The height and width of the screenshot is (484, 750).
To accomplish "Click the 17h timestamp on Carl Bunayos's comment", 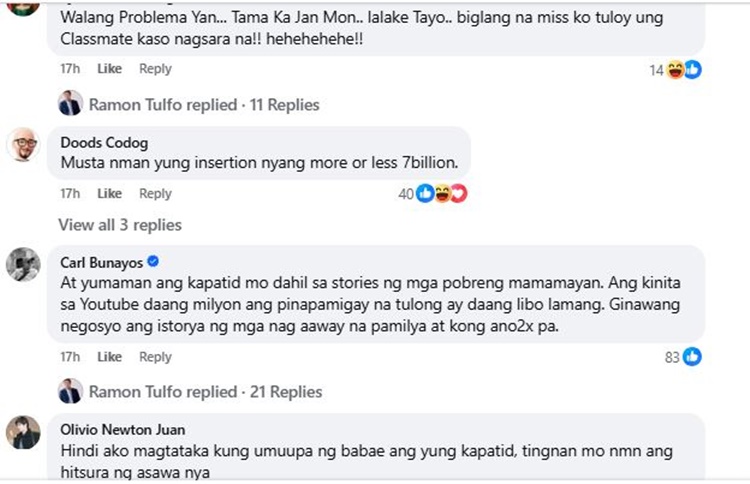I will [70, 357].
